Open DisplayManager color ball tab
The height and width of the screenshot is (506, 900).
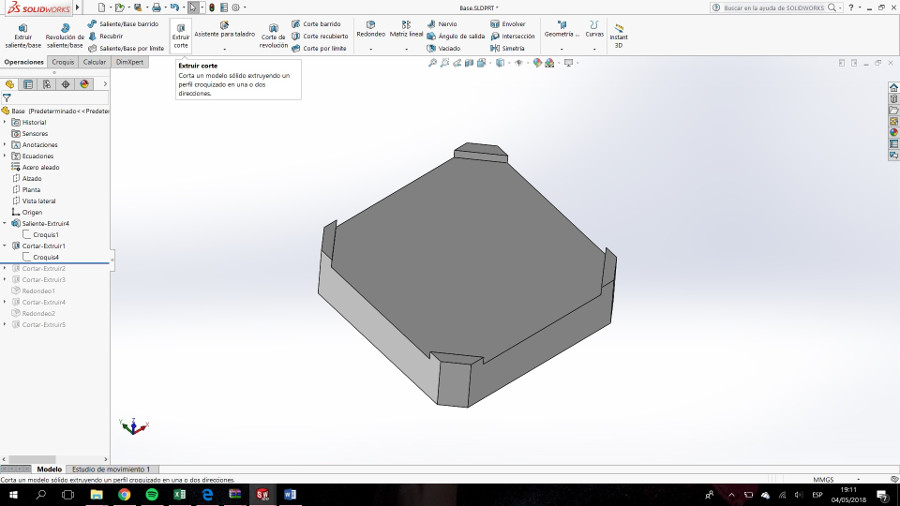tap(84, 84)
